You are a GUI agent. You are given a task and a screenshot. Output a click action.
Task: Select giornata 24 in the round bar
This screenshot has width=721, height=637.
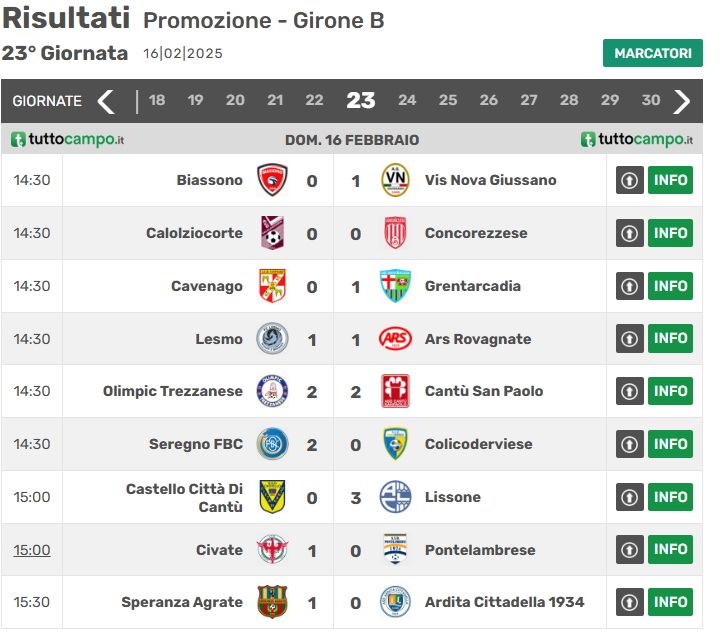click(x=407, y=100)
